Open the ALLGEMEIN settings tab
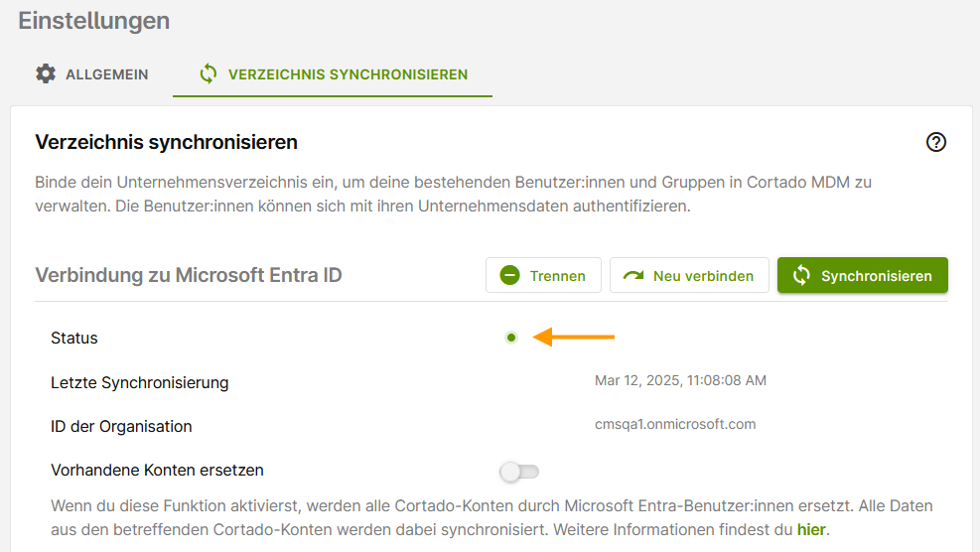Image resolution: width=980 pixels, height=552 pixels. click(92, 74)
